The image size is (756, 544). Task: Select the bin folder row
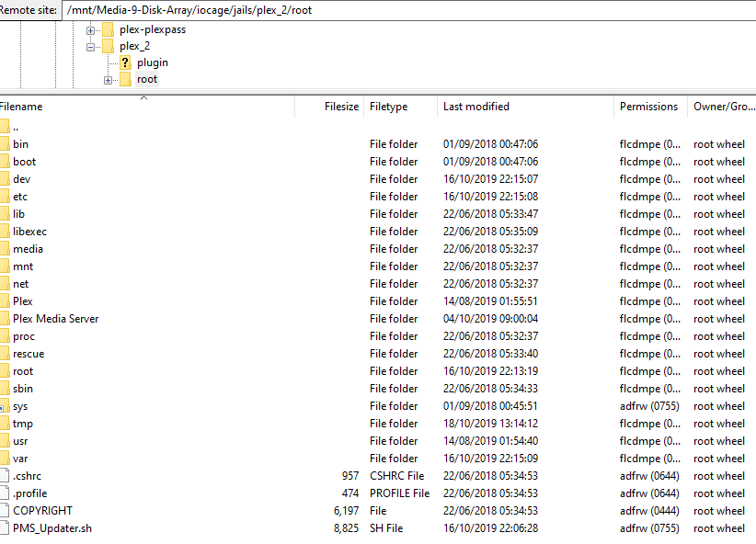(x=378, y=144)
